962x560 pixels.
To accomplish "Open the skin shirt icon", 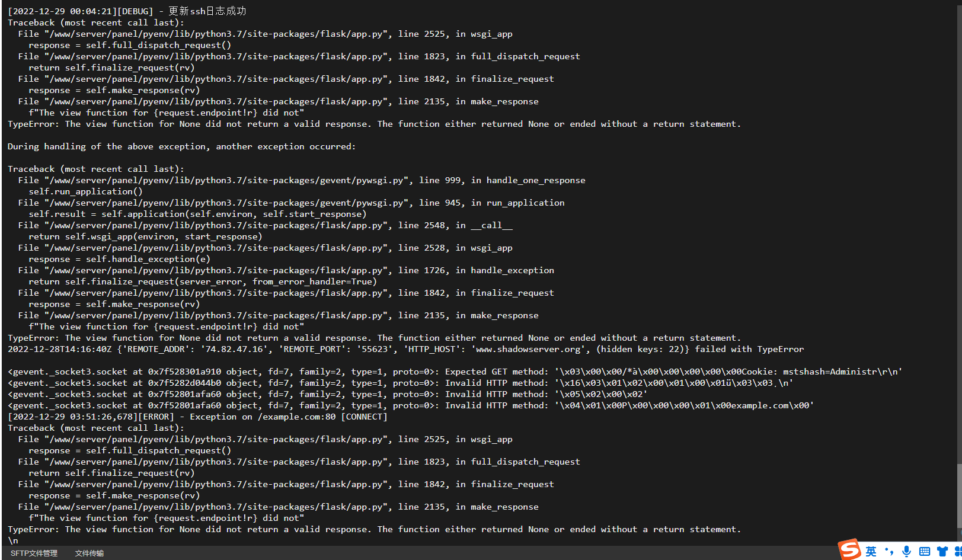I will [x=942, y=552].
